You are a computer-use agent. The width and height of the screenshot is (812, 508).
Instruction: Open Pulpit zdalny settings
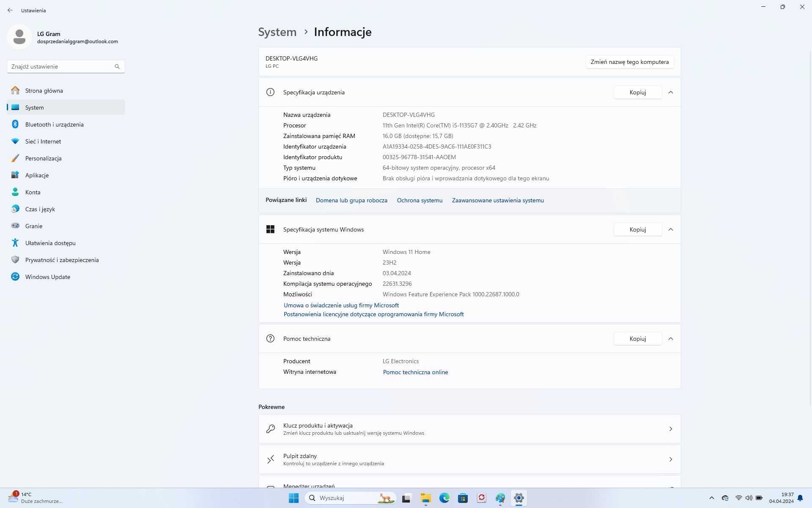[x=469, y=459]
